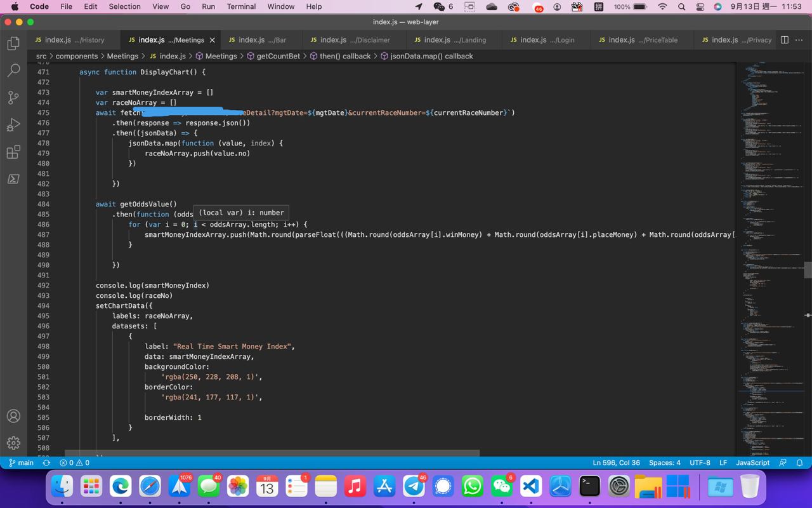812x508 pixels.
Task: Switch to index.js History tab
Action: coord(70,40)
